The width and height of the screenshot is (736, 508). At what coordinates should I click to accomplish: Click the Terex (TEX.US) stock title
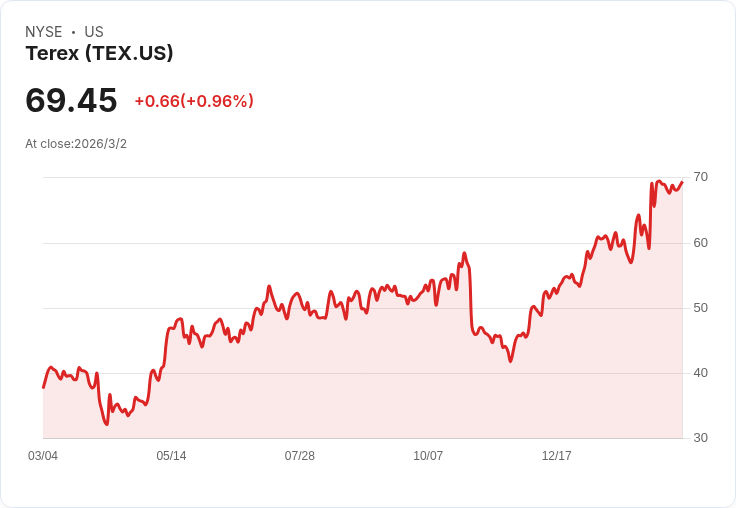point(99,54)
